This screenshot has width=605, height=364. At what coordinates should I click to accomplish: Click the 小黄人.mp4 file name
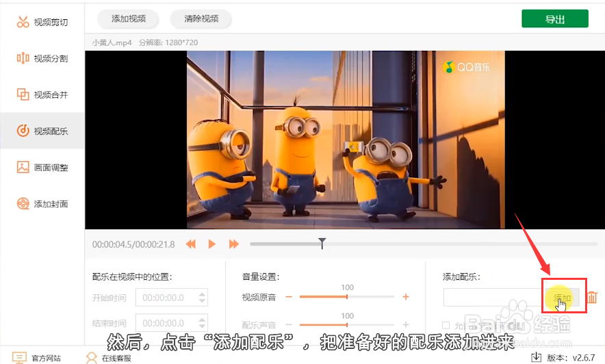[112, 42]
